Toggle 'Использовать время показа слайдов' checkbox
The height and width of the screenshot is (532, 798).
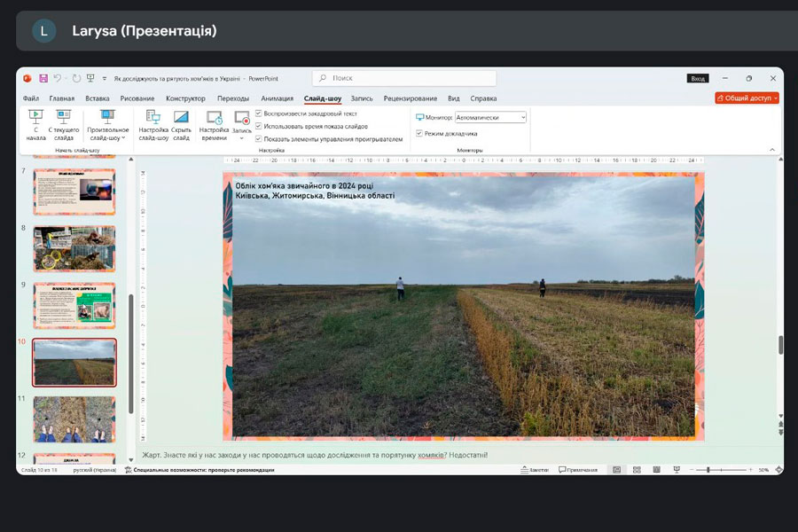coord(259,126)
